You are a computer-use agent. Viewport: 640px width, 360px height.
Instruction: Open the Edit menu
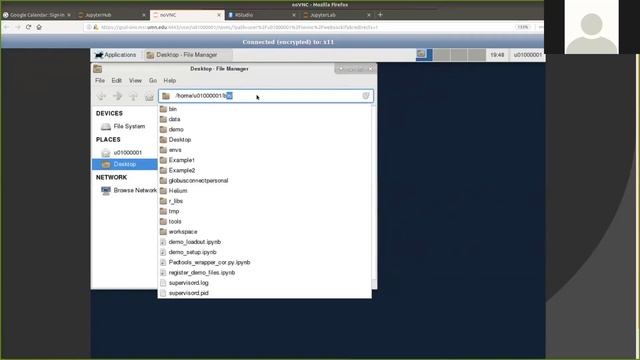pyautogui.click(x=117, y=80)
